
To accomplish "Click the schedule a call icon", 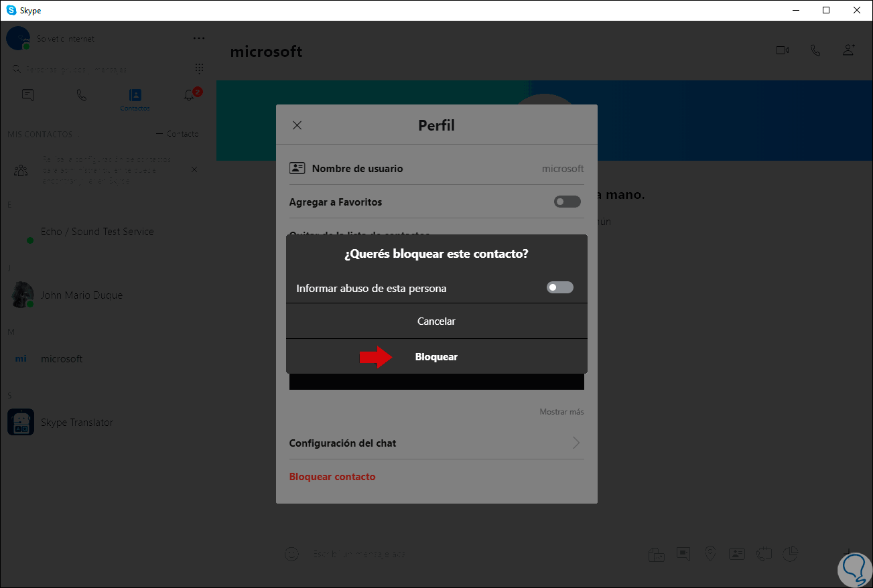I will click(764, 554).
